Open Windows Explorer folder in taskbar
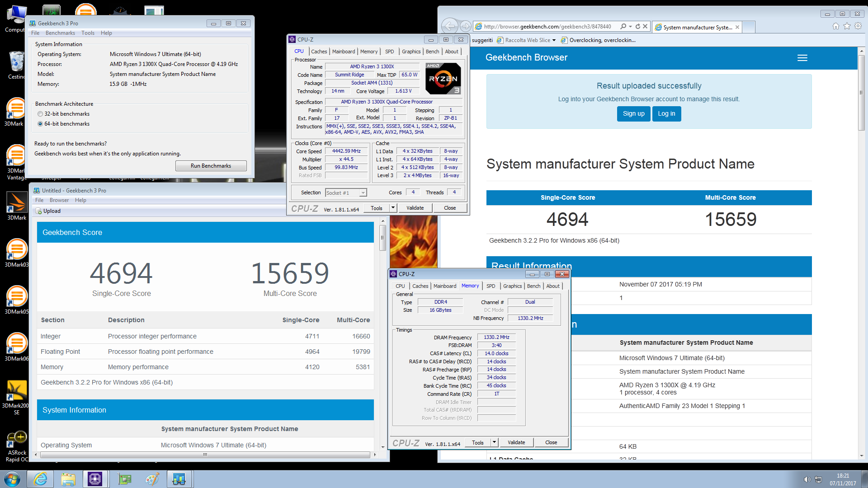This screenshot has height=488, width=868. coord(68,479)
